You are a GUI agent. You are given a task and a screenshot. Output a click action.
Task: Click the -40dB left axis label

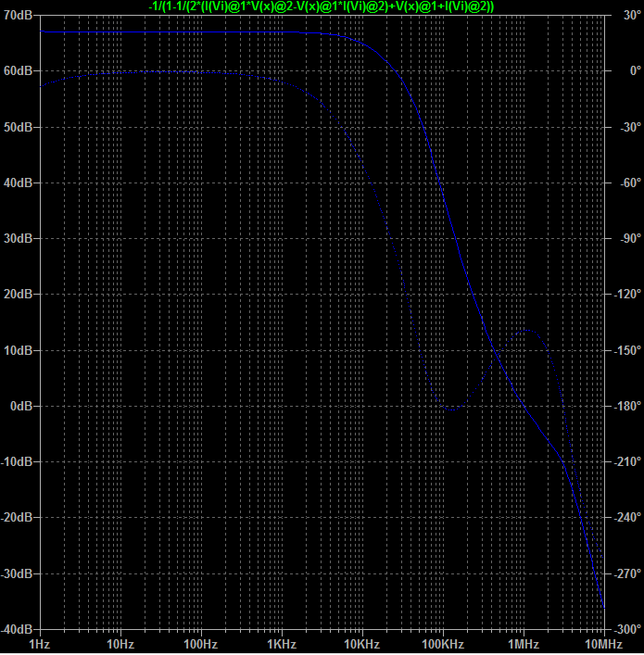tap(17, 629)
